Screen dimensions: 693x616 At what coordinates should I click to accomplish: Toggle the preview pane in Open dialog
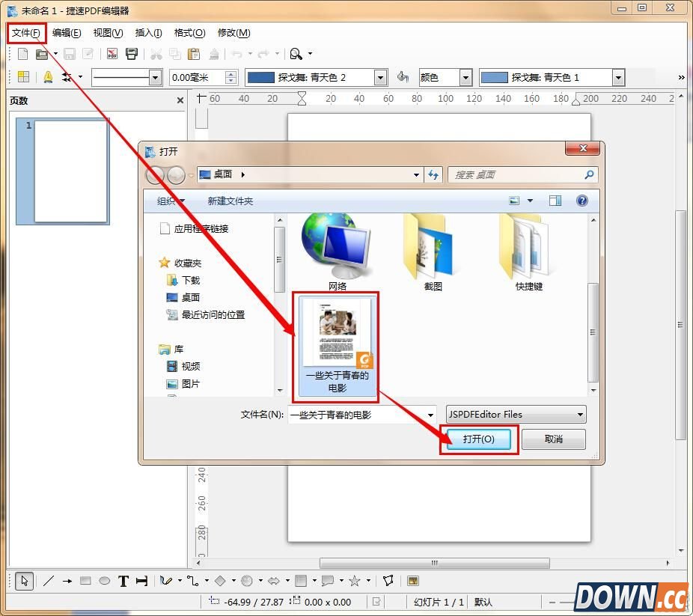(555, 201)
